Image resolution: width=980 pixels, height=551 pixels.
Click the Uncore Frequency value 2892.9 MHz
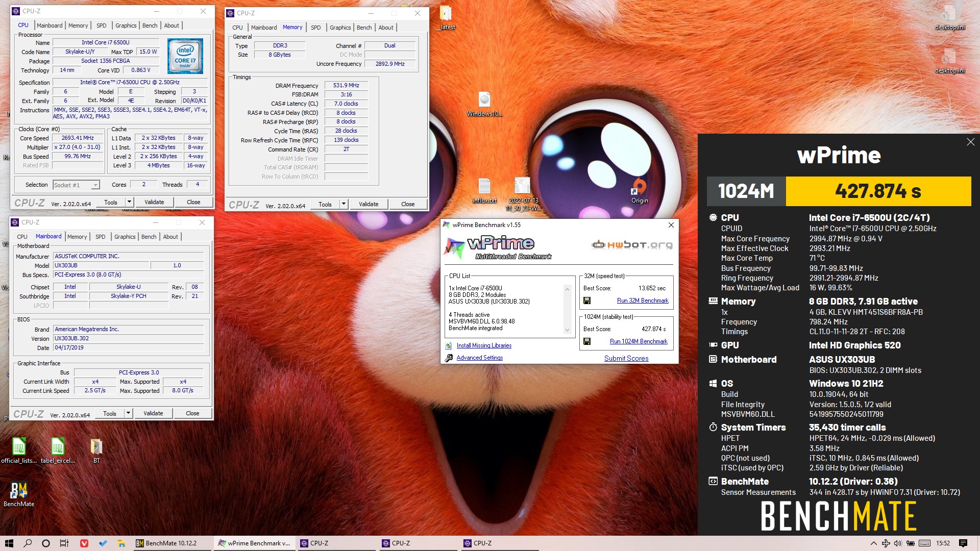(390, 64)
